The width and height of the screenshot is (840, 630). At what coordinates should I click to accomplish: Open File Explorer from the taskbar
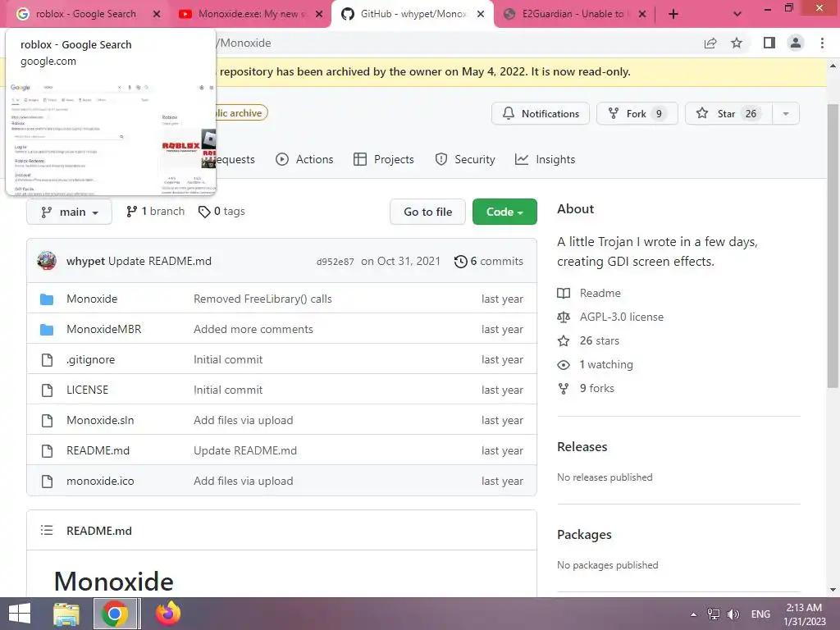click(66, 614)
